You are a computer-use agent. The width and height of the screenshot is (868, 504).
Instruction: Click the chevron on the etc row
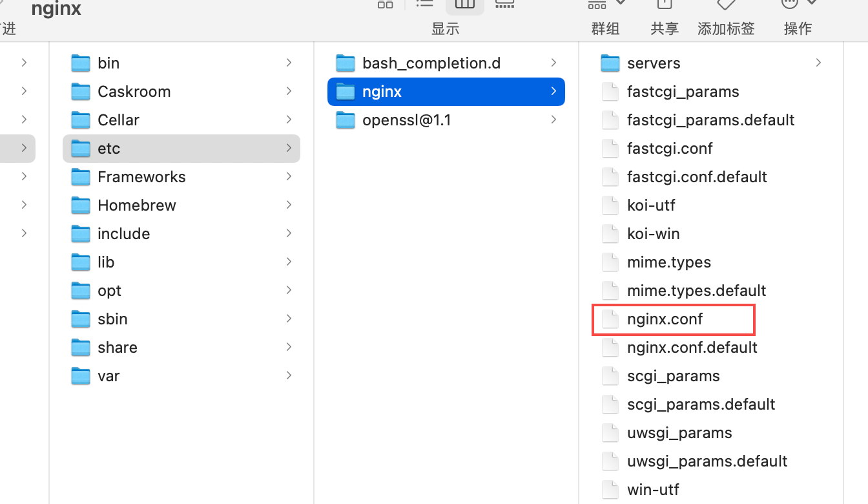289,148
